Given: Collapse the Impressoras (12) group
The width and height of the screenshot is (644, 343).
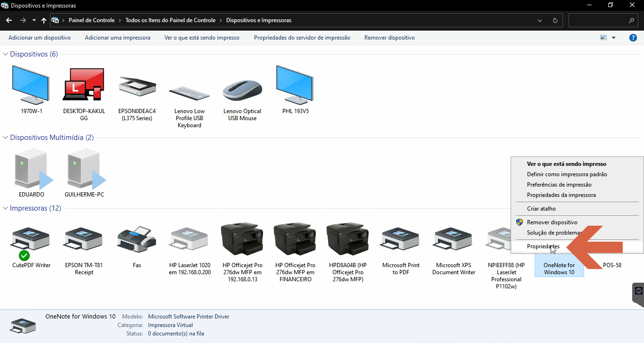Looking at the screenshot, I should tap(6, 208).
